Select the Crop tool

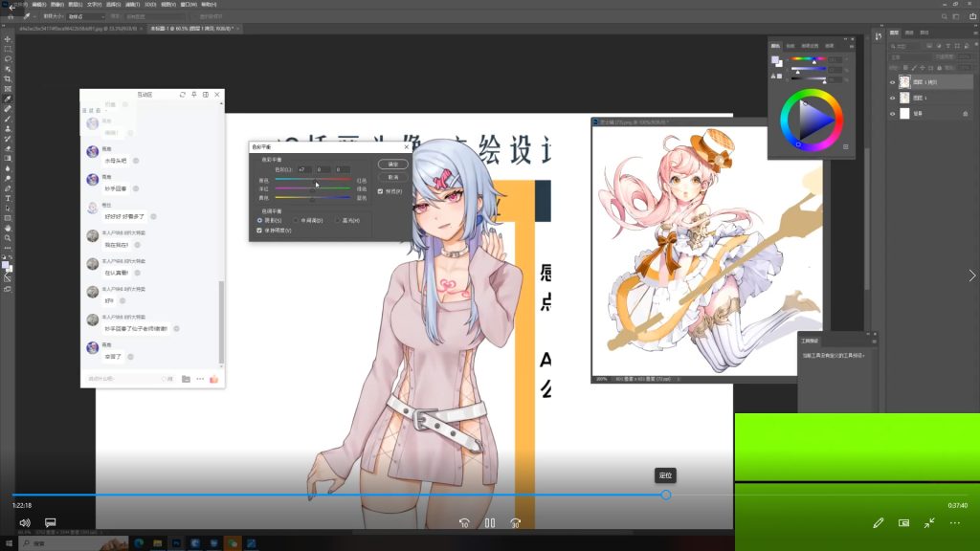[8, 78]
